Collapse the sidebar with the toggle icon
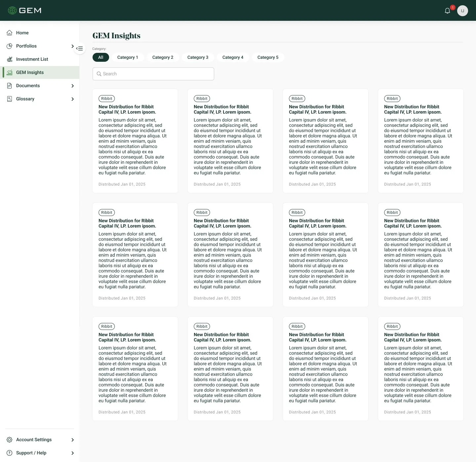This screenshot has width=476, height=462. tap(80, 49)
